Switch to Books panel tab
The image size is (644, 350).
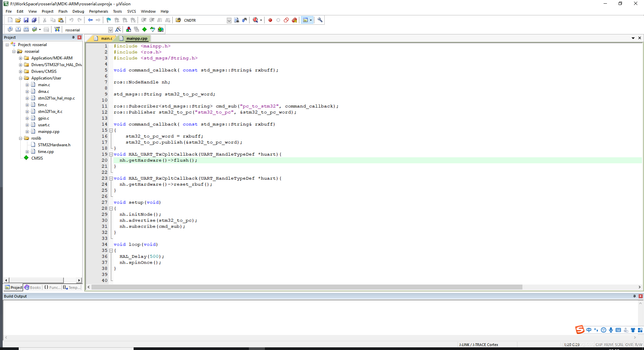pyautogui.click(x=32, y=287)
